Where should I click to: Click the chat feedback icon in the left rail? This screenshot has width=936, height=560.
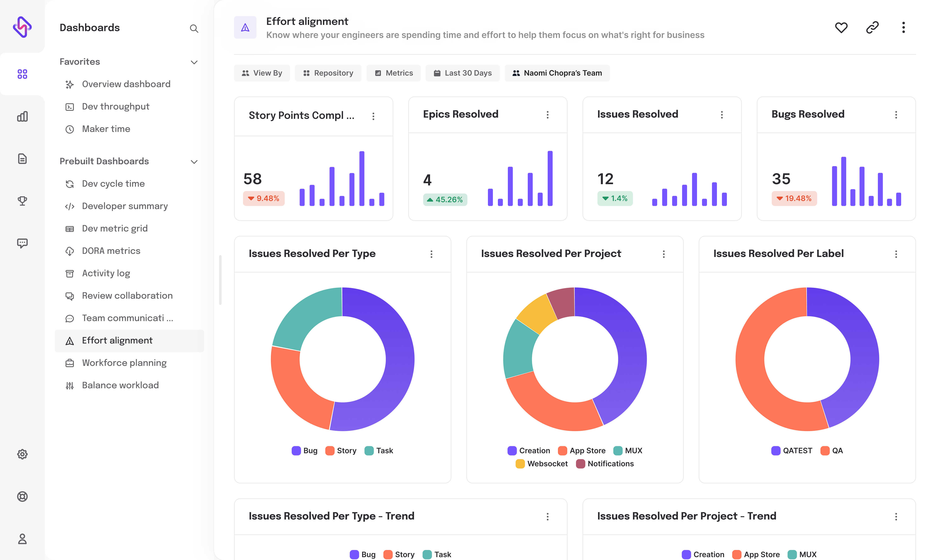point(22,243)
